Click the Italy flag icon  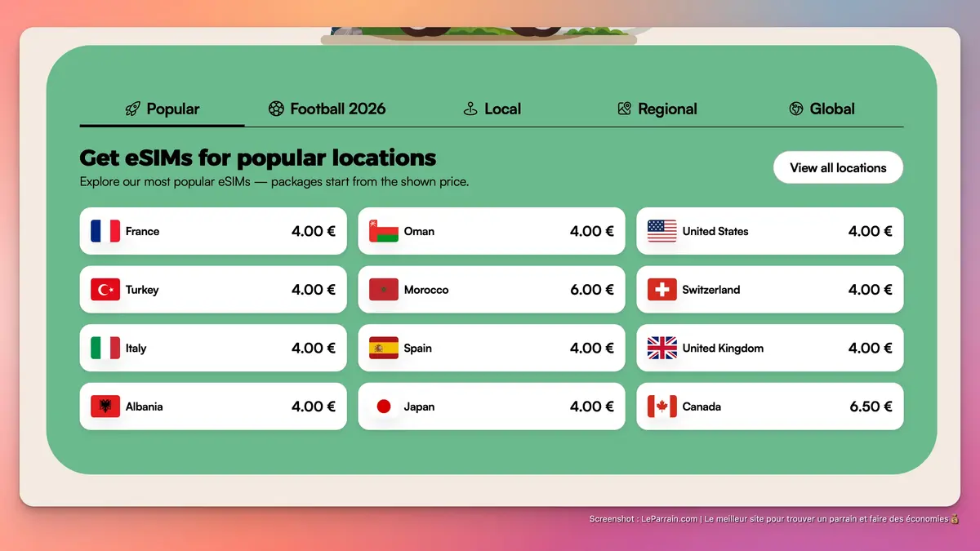(x=105, y=348)
